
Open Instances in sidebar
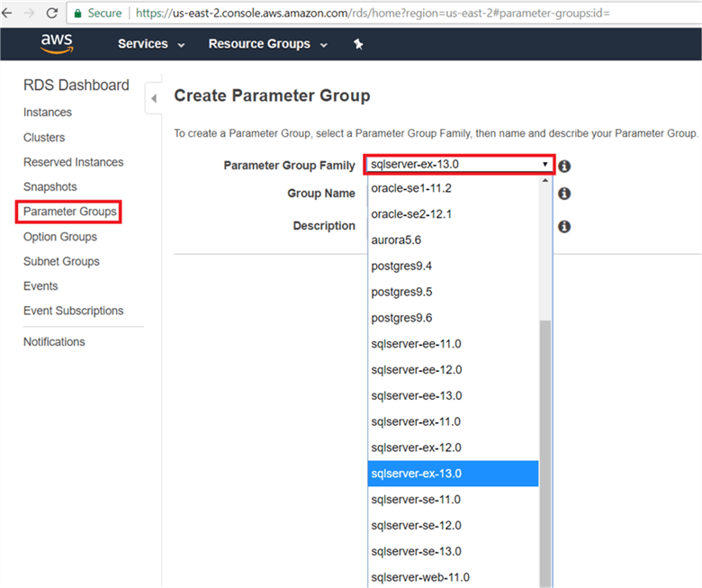(48, 113)
